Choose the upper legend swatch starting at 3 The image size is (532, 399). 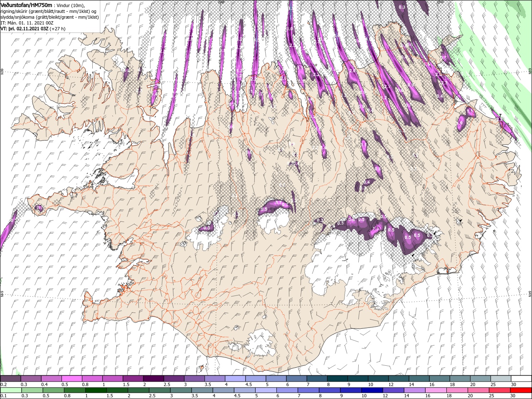pyautogui.click(x=194, y=379)
